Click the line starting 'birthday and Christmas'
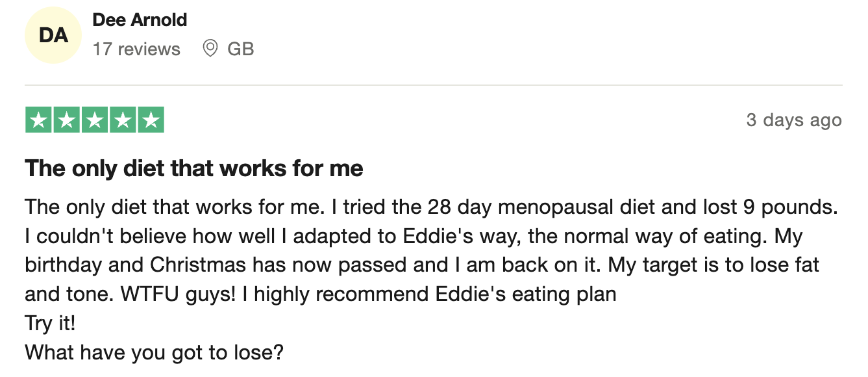 point(422,265)
